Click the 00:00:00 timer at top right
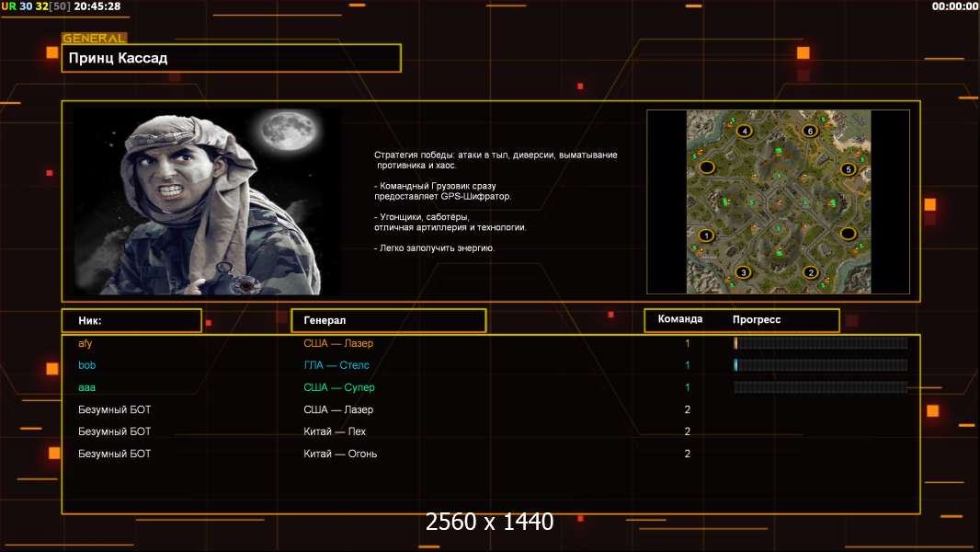Screen dimensions: 980x552 point(954,6)
